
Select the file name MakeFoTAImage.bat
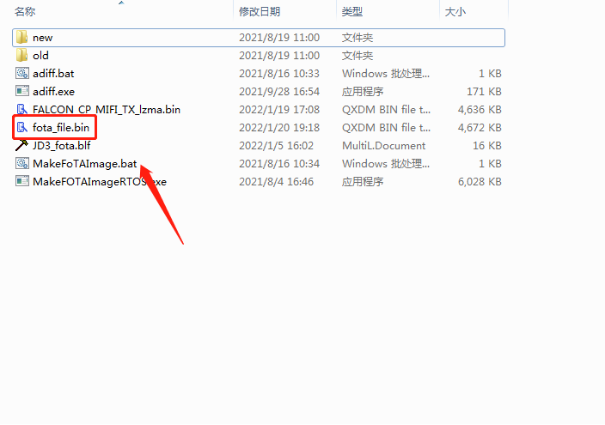85,164
